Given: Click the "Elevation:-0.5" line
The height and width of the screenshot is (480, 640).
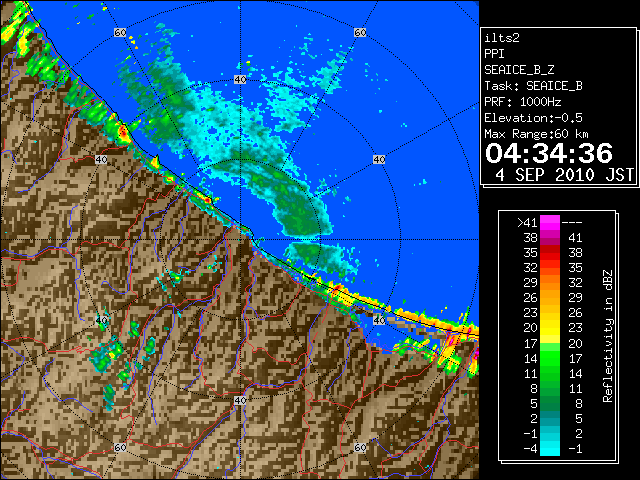Looking at the screenshot, I should (533, 118).
